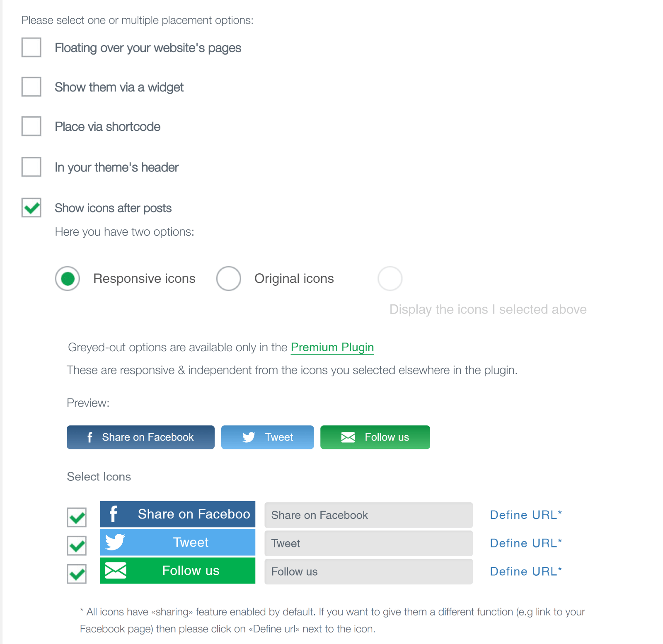Select the Responsive icons radio button
This screenshot has height=644, width=663.
68,278
